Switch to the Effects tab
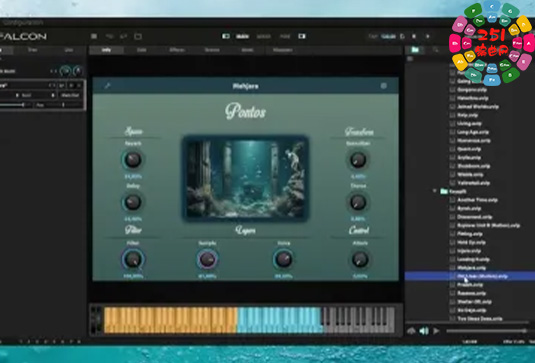The height and width of the screenshot is (363, 535). click(177, 50)
